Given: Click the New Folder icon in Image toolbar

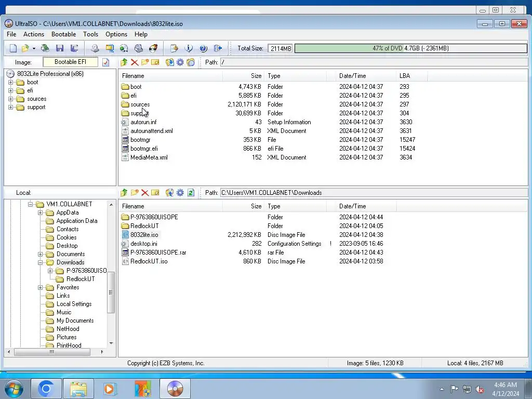Looking at the screenshot, I should [145, 62].
